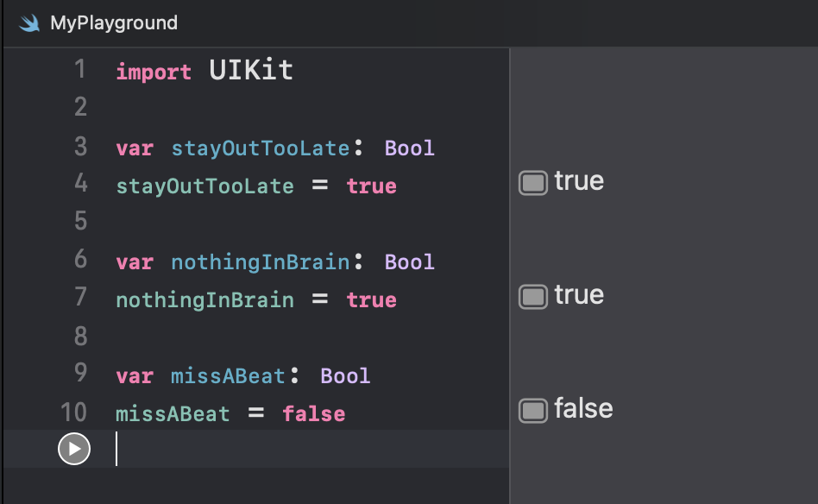Click line number 10 in the gutter
The width and height of the screenshot is (818, 504).
(73, 413)
